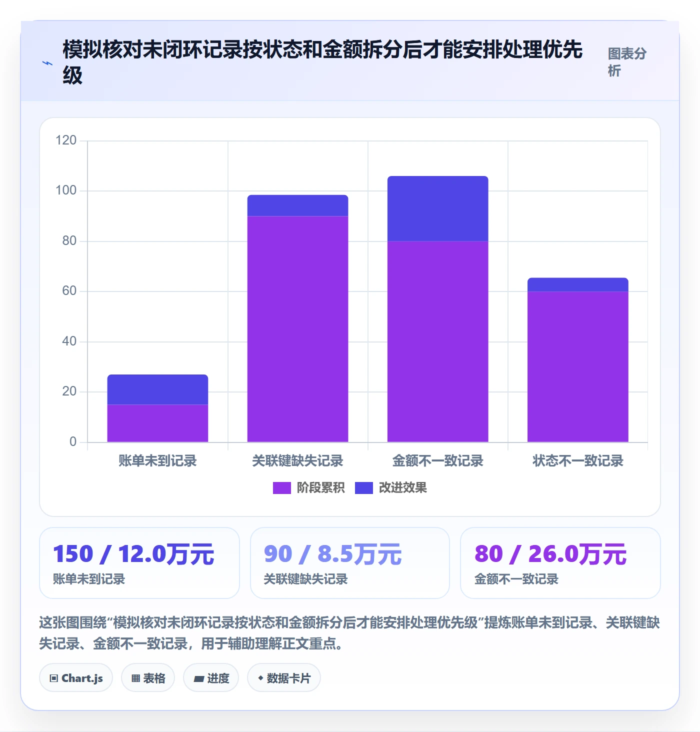Click the 账单未到记录 caption under 150 / 12.0万元

click(x=89, y=579)
